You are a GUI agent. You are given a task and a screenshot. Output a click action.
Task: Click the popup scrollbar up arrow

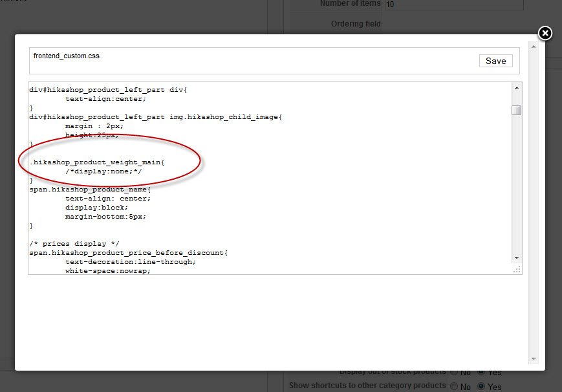click(x=534, y=47)
